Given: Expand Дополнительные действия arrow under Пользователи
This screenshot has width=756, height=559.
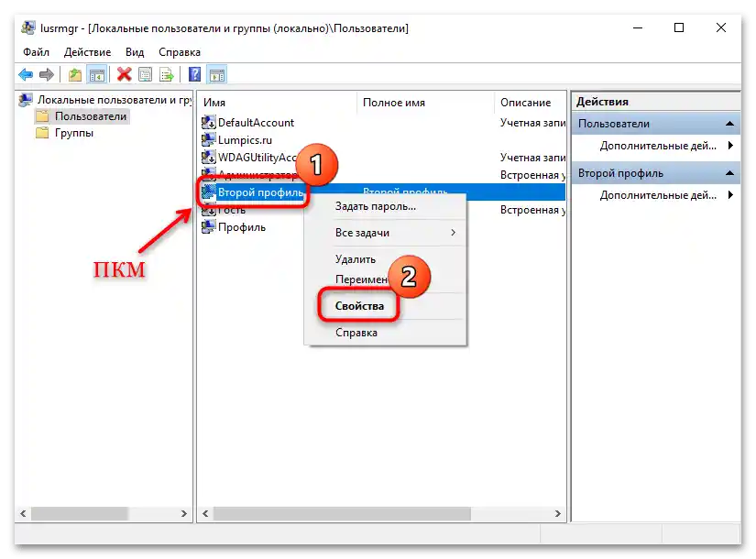Looking at the screenshot, I should point(730,145).
